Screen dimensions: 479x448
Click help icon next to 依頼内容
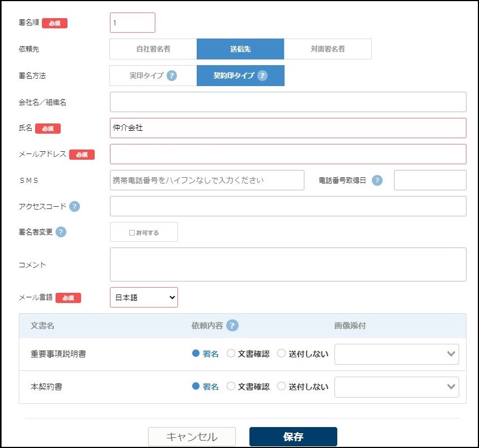pyautogui.click(x=232, y=326)
